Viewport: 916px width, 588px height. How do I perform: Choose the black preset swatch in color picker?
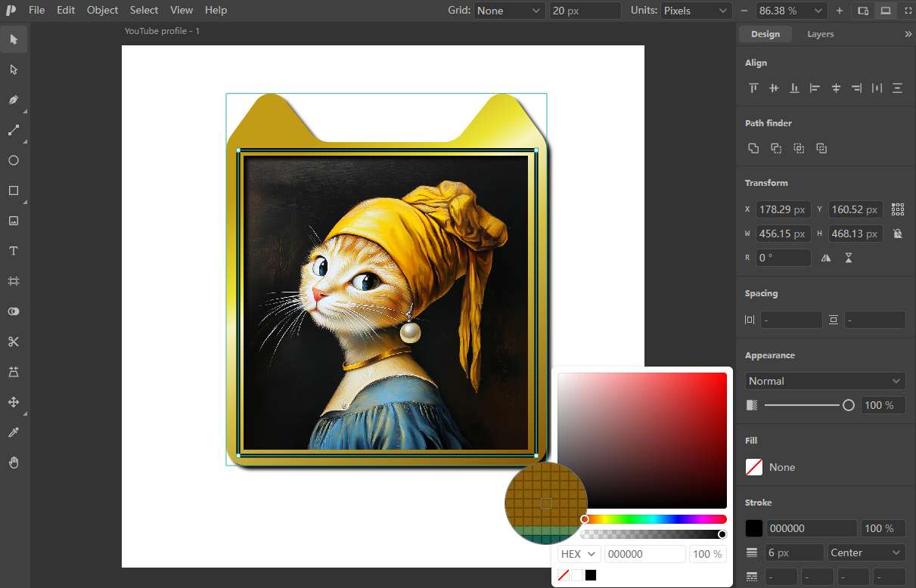click(591, 575)
